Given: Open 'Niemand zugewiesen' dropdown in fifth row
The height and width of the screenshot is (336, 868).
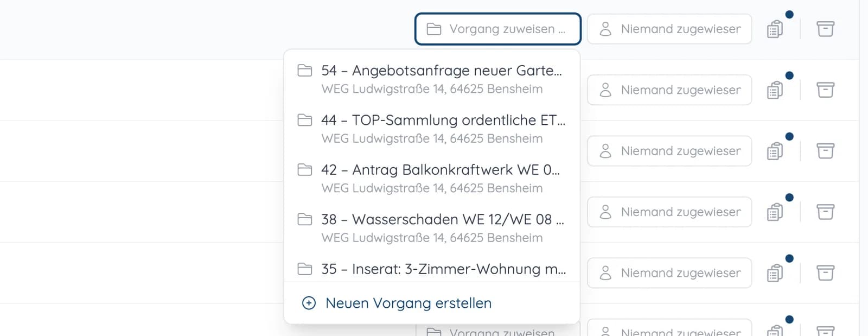Looking at the screenshot, I should pos(669,272).
